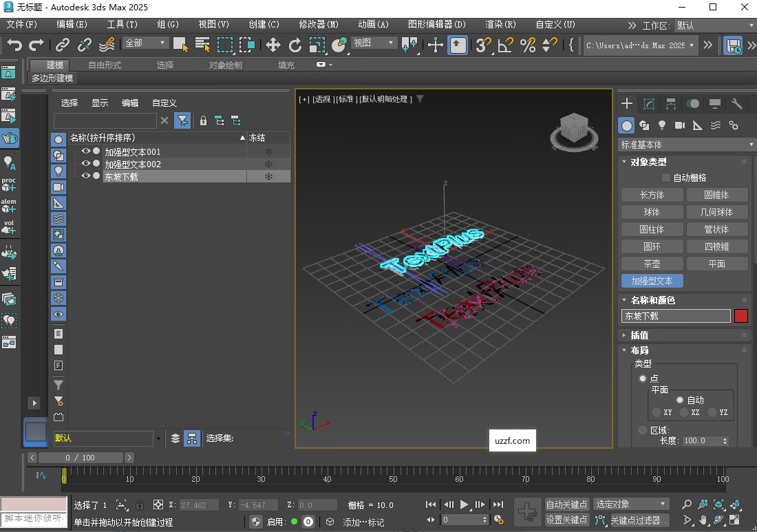The height and width of the screenshot is (532, 757).
Task: Open the 标准基本体 dropdown list
Action: tap(686, 145)
